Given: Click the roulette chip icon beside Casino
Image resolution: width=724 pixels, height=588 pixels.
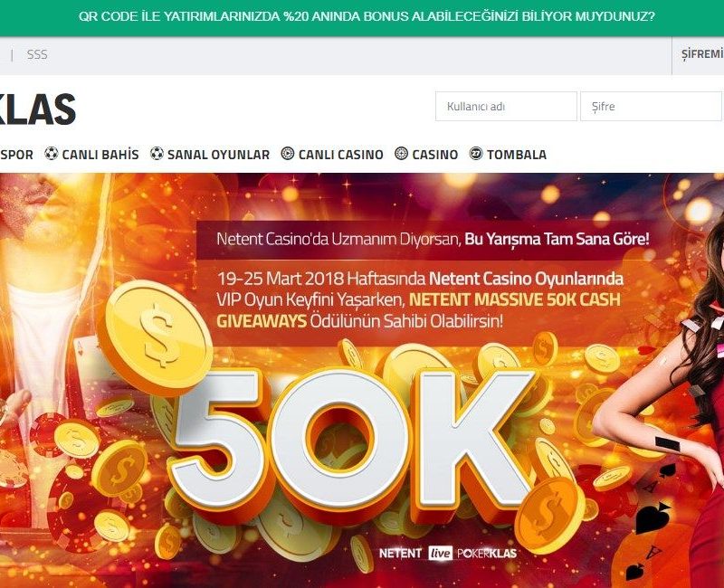Looking at the screenshot, I should point(402,154).
